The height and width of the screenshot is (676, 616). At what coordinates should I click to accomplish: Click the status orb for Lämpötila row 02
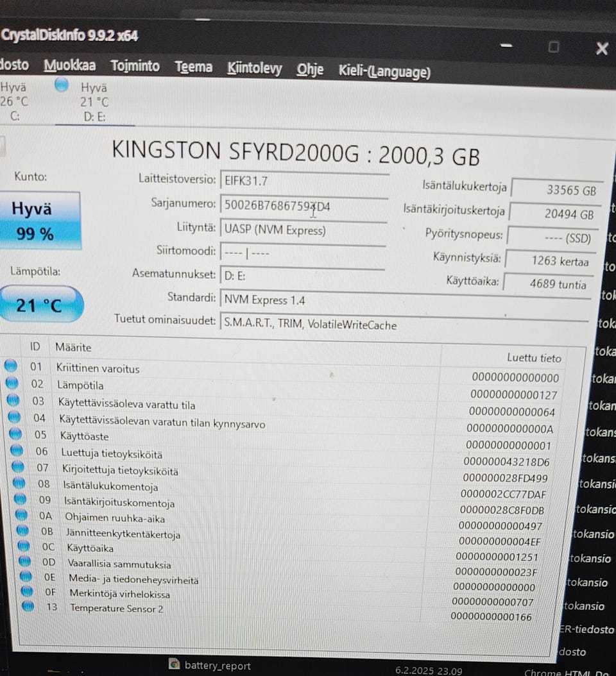12,383
